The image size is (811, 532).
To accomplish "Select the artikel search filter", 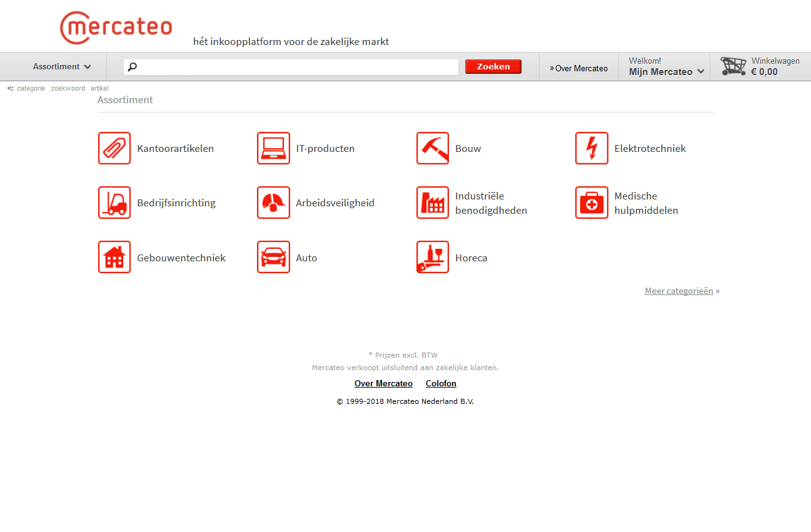I will pyautogui.click(x=99, y=89).
